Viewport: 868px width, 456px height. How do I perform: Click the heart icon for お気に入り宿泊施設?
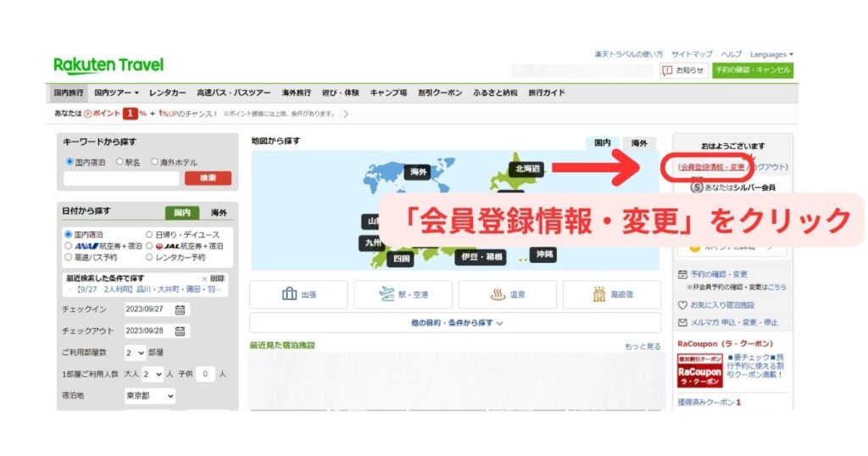click(x=682, y=305)
